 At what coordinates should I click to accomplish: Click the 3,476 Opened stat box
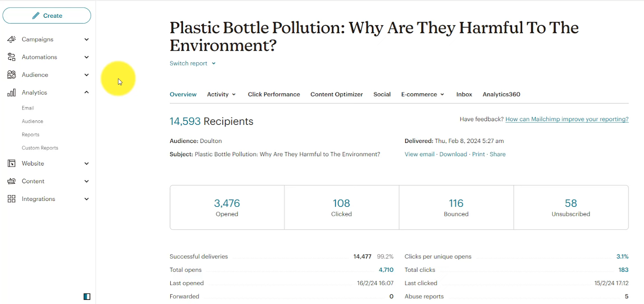227,207
